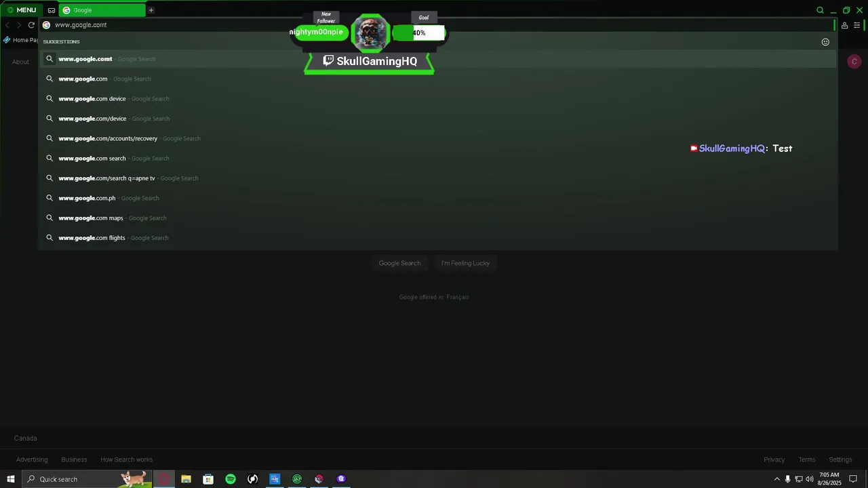Viewport: 868px width, 488px height.
Task: Open the Windows Start menu
Action: [x=11, y=479]
